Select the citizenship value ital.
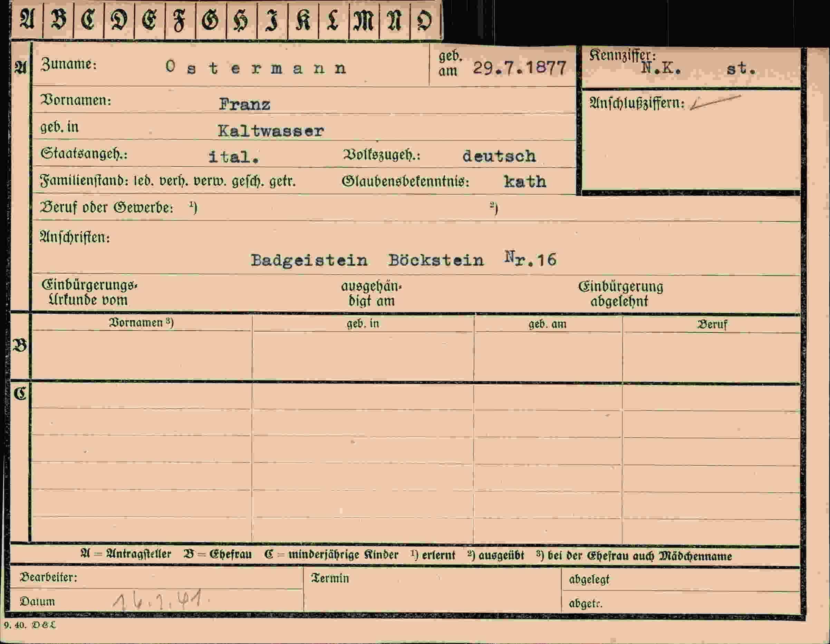The height and width of the screenshot is (644, 830). [x=234, y=157]
